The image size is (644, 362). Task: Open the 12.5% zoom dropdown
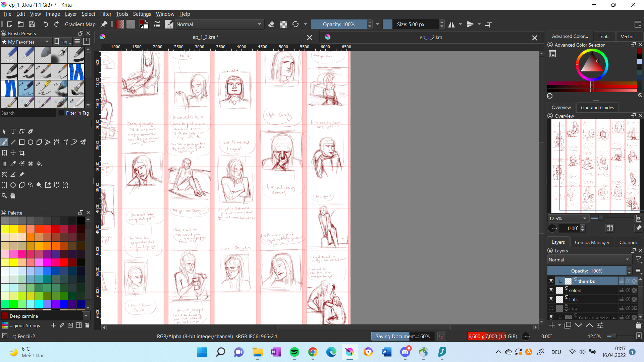pos(568,218)
